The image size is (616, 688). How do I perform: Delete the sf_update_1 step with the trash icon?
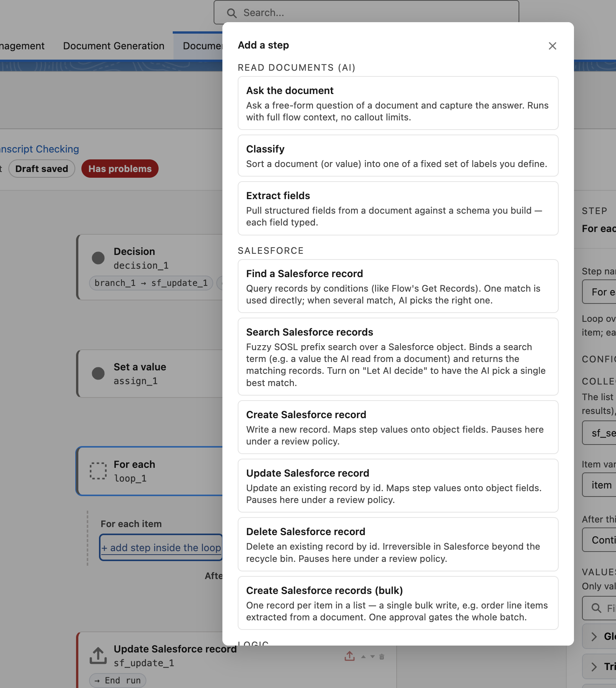[382, 657]
